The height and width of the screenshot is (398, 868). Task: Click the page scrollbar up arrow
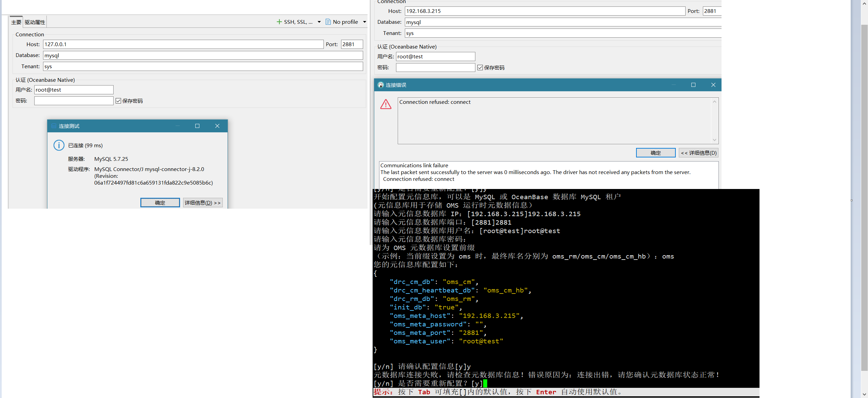click(864, 3)
